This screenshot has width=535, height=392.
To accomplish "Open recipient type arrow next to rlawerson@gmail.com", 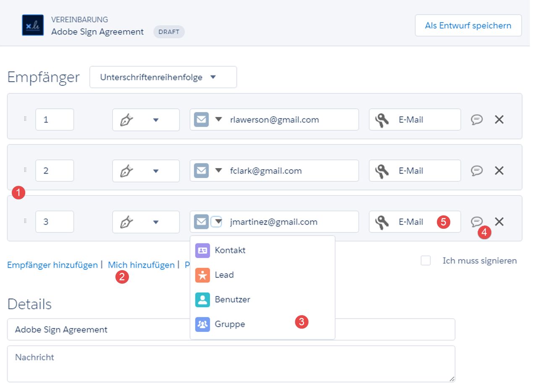I will click(x=218, y=119).
